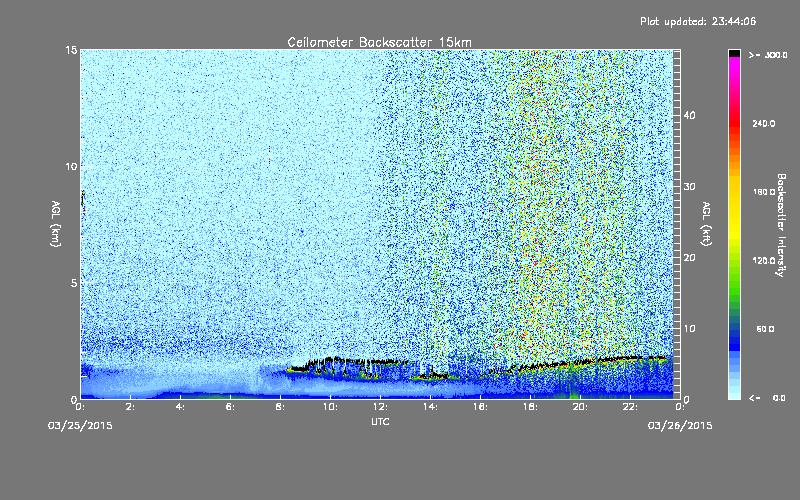The image size is (800, 500).
Task: Click the start date 03/25/2015 label
Action: 80,426
